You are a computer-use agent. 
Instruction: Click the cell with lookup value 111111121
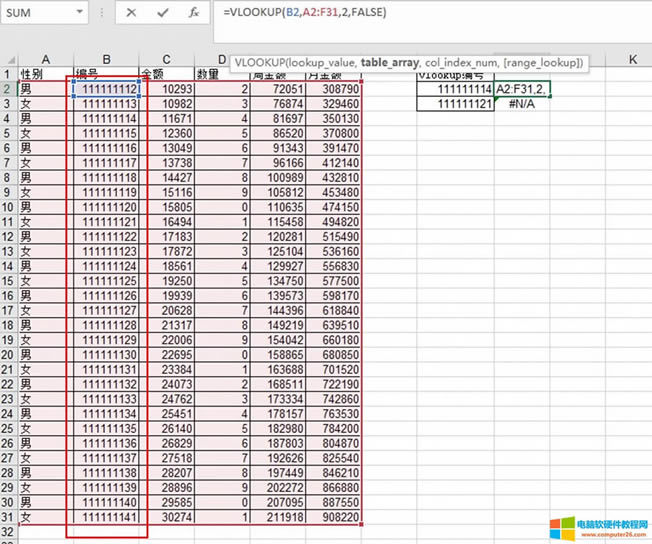point(455,105)
